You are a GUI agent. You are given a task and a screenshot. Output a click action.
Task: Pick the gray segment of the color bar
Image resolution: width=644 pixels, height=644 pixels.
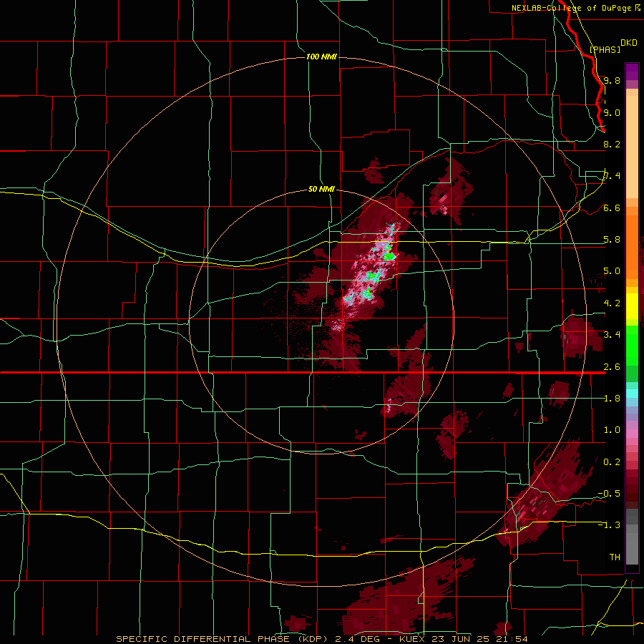pos(632,538)
